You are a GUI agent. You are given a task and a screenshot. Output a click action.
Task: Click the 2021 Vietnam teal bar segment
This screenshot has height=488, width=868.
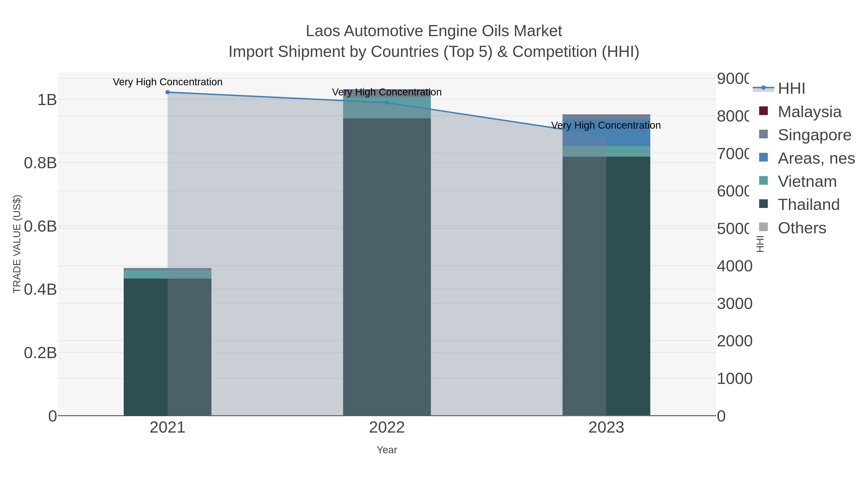[x=168, y=274]
